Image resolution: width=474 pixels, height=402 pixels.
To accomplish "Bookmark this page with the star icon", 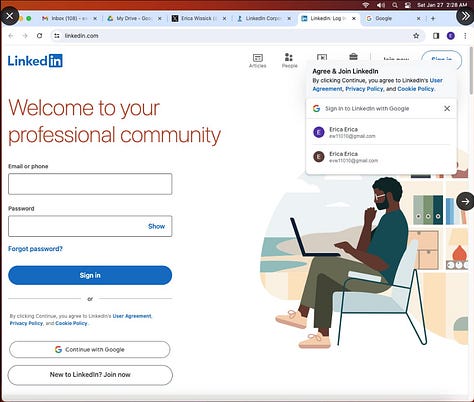I will point(416,36).
